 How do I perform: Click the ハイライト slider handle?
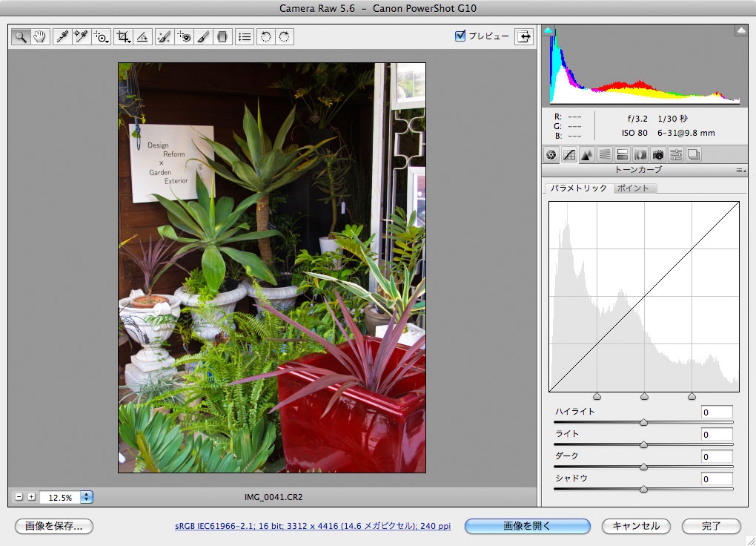click(x=643, y=422)
